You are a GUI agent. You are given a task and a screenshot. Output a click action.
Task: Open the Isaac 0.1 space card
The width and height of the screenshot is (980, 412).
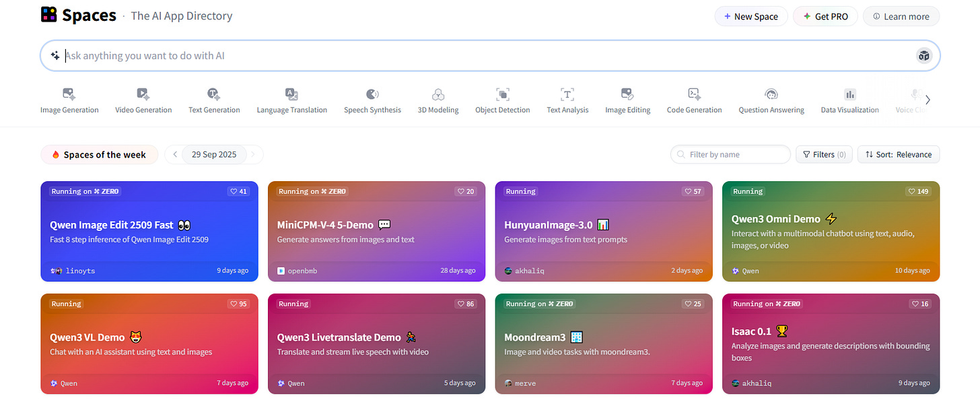(x=831, y=343)
